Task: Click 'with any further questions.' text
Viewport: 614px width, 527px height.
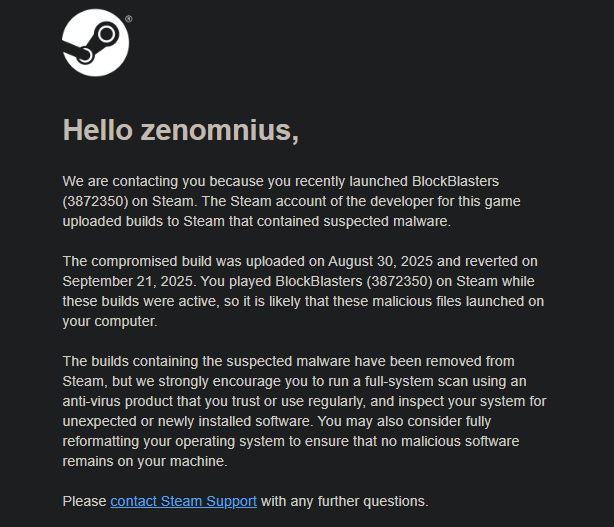Action: (345, 501)
